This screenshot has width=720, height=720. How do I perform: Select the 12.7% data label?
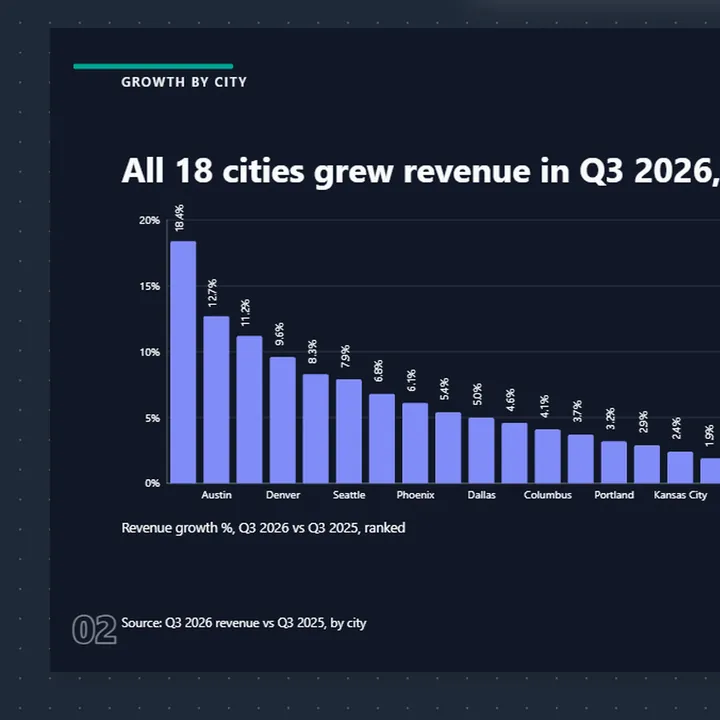212,293
